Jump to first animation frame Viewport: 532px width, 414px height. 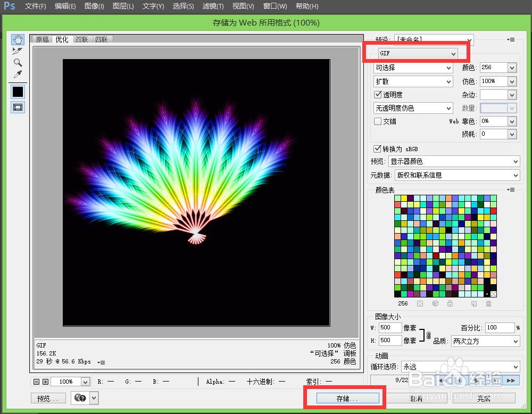[443, 380]
